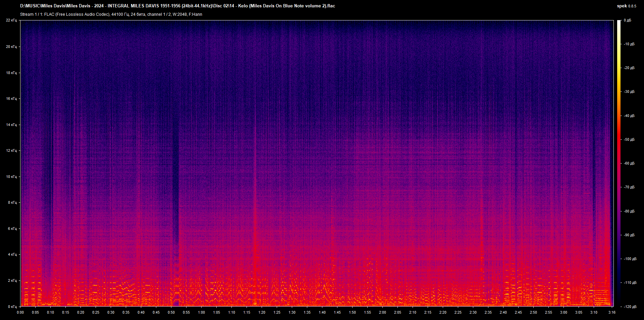Screen dimensions: 644x320
Task: Click the -10 дБ level scale label
Action: pyautogui.click(x=629, y=44)
